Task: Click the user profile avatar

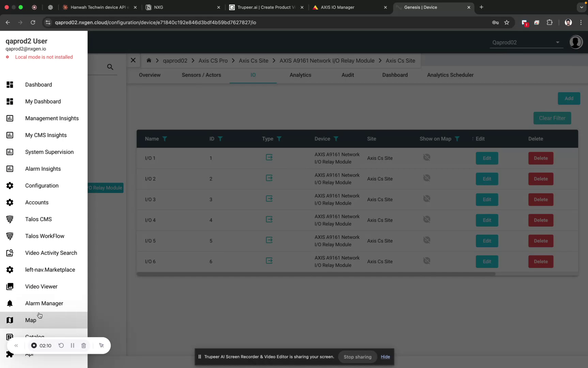Action: pyautogui.click(x=576, y=42)
